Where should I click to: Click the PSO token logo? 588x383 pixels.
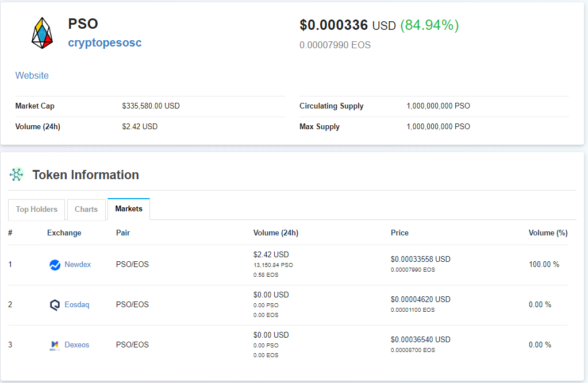point(42,32)
